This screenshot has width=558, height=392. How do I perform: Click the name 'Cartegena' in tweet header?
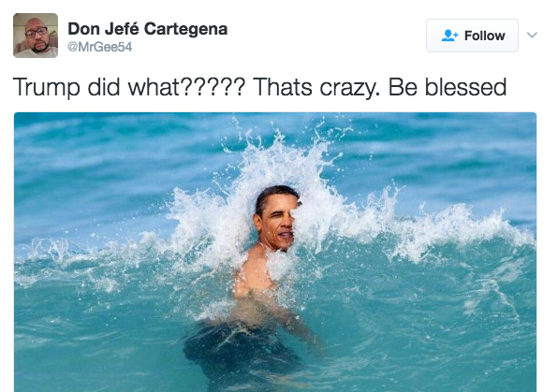pos(185,29)
